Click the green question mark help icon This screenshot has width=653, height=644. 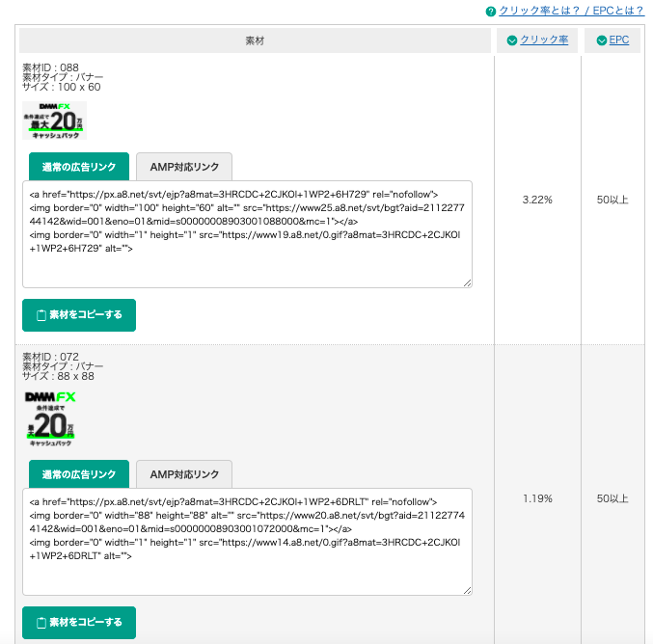pyautogui.click(x=491, y=12)
